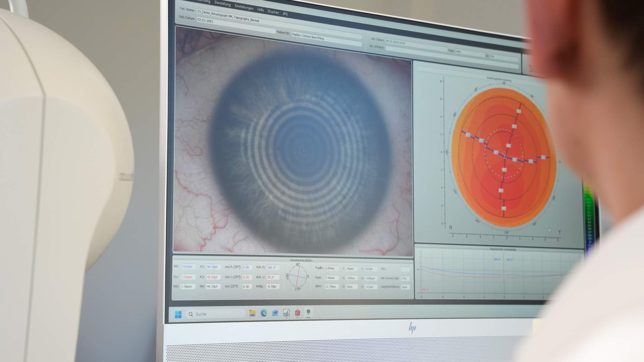Viewport: 644px width, 362px height.
Task: Select the Astig. value field
Action: (272, 287)
